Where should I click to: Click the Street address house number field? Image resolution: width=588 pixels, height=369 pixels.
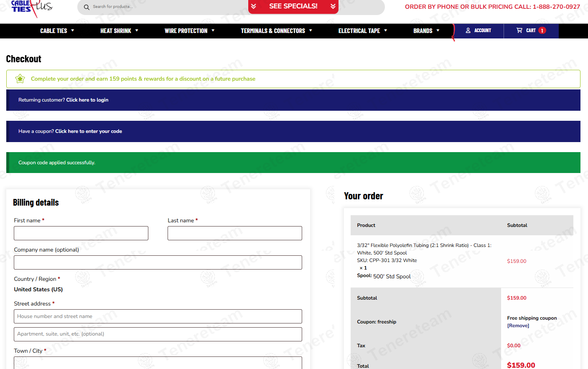(158, 316)
